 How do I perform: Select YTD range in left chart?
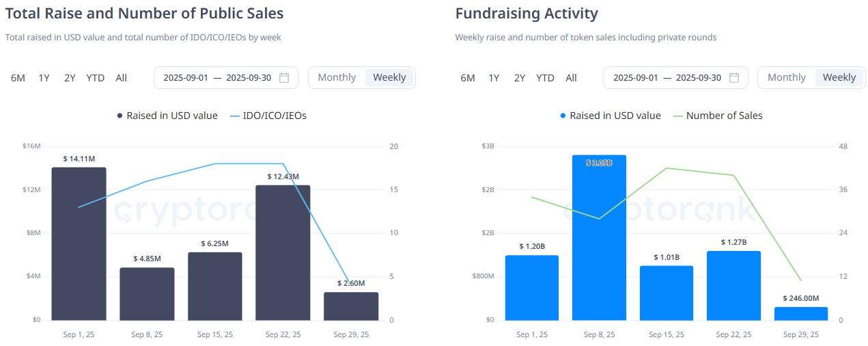pos(96,78)
